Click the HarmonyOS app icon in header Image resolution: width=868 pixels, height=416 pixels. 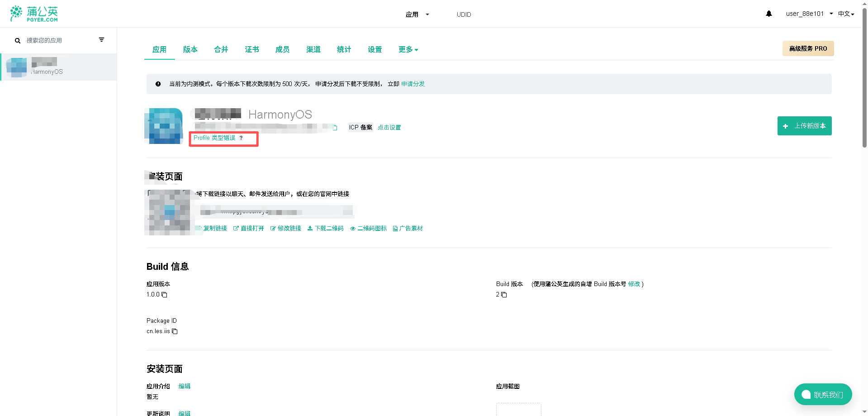(163, 126)
